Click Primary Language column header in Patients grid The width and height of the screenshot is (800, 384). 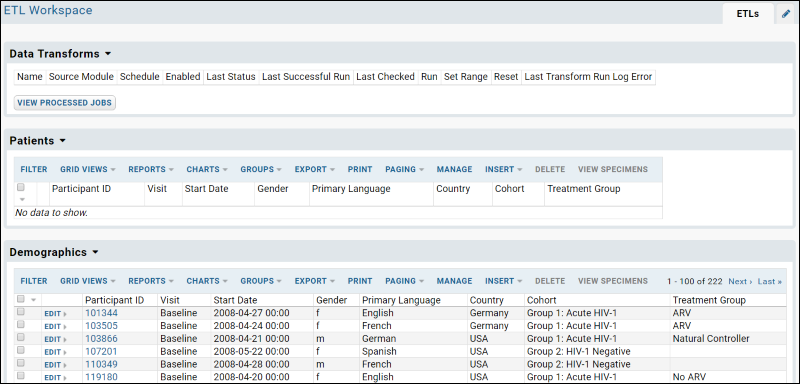point(351,189)
